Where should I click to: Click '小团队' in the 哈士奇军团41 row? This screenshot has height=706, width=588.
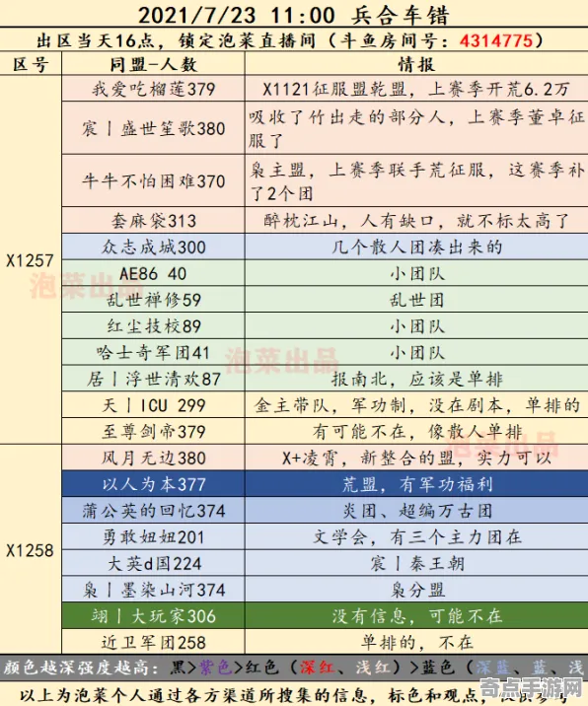coord(416,352)
